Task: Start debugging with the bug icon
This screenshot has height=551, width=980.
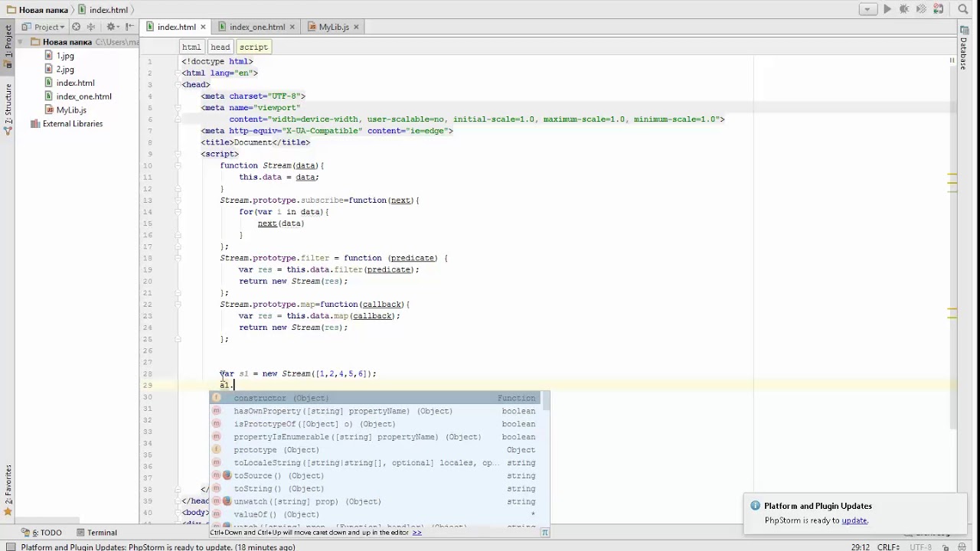Action: [x=904, y=10]
